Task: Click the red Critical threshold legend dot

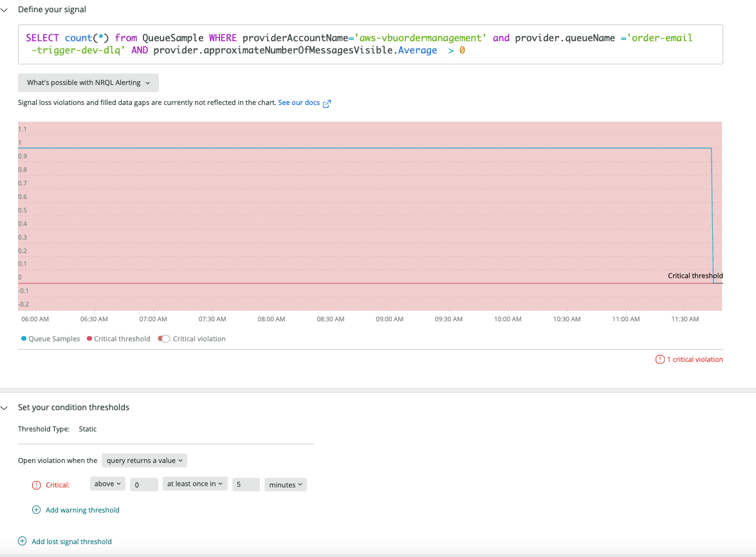Action: click(x=88, y=338)
